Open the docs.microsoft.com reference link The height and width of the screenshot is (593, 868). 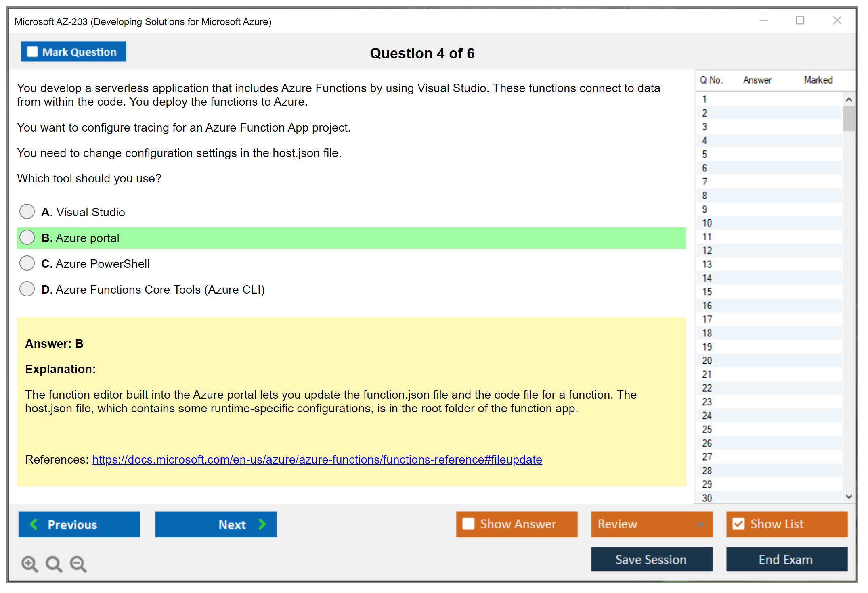(x=317, y=459)
